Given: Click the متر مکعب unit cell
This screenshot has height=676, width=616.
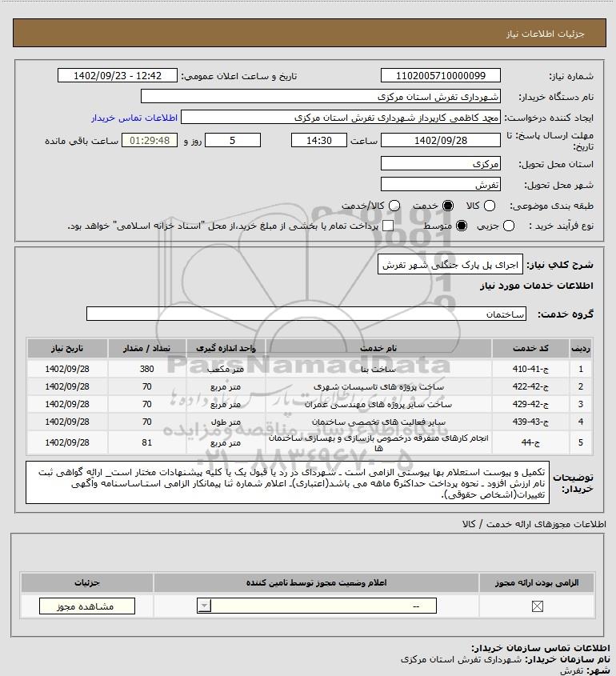Looking at the screenshot, I should (x=226, y=369).
